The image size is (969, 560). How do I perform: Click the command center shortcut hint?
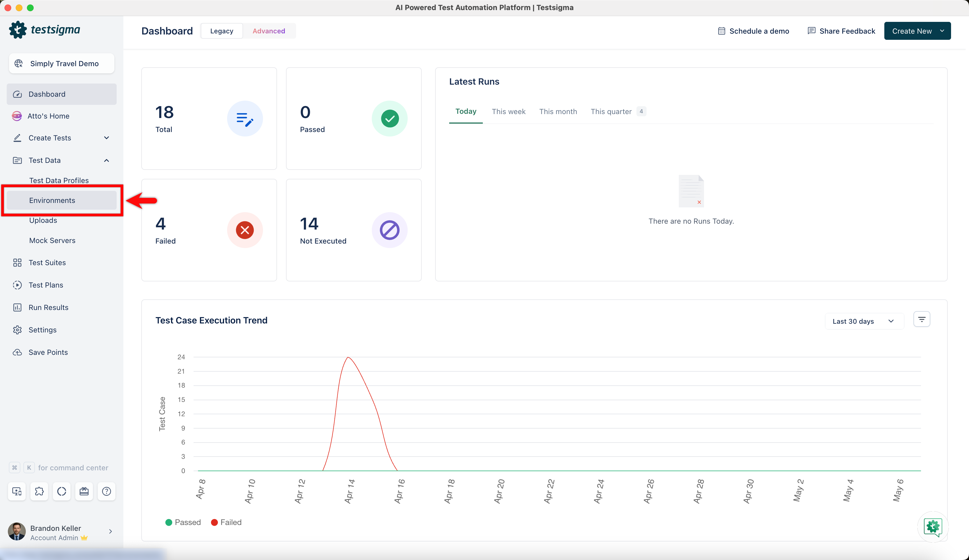[x=58, y=468]
